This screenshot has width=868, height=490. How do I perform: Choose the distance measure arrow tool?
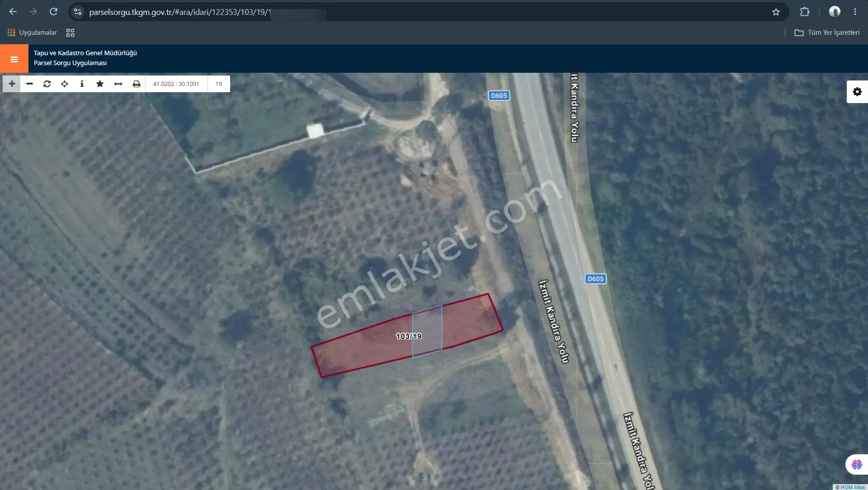[118, 84]
